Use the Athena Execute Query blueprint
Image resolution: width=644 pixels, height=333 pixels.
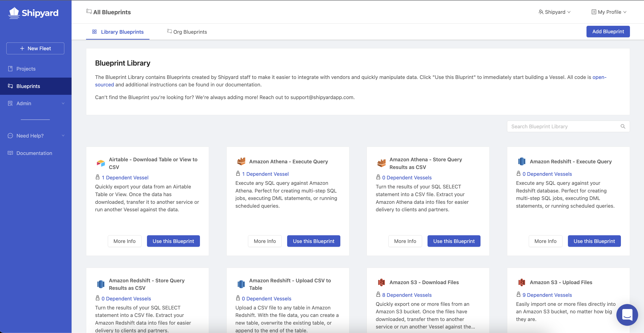coord(313,241)
